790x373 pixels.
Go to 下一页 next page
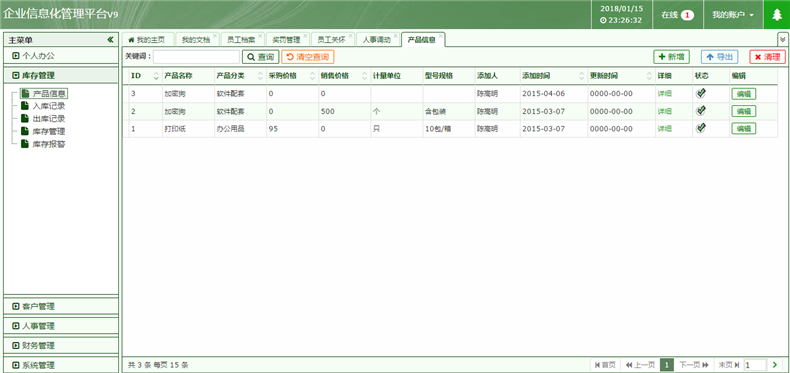[694, 364]
